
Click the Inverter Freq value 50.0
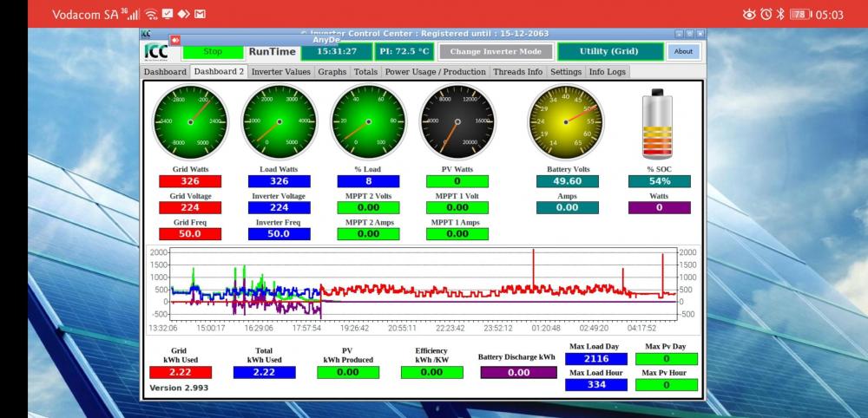[x=279, y=234]
